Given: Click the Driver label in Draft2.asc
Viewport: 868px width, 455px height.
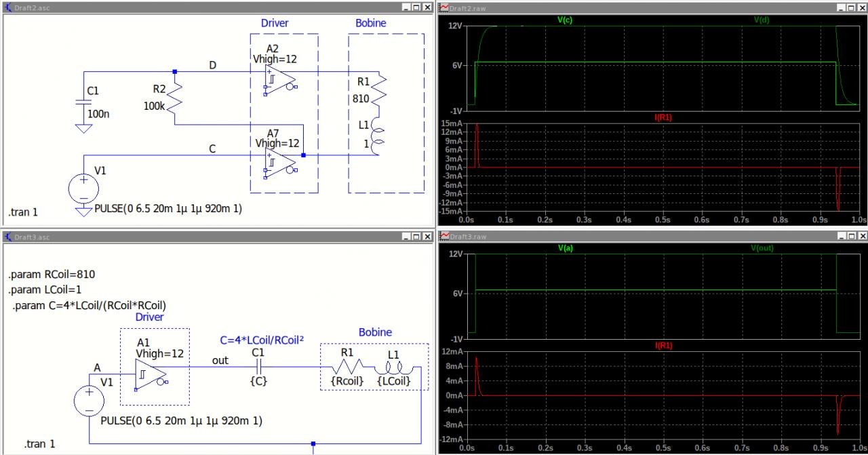Looking at the screenshot, I should (x=275, y=23).
